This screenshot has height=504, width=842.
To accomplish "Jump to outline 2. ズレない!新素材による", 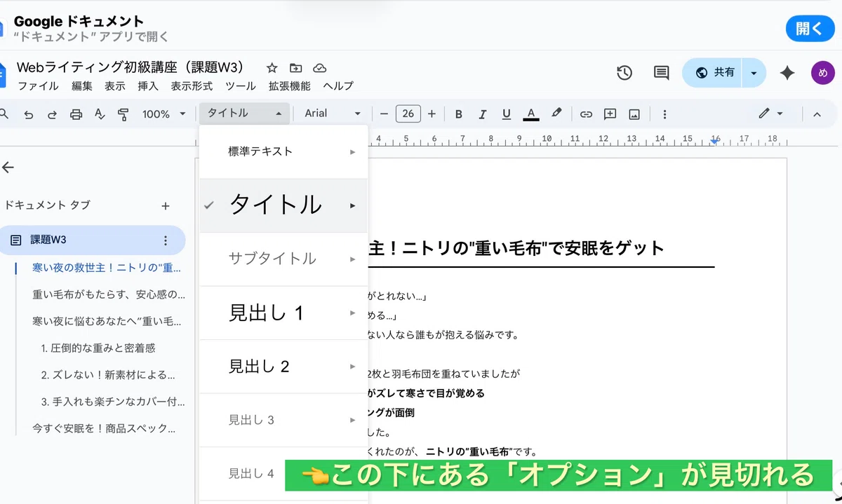I will click(x=108, y=374).
